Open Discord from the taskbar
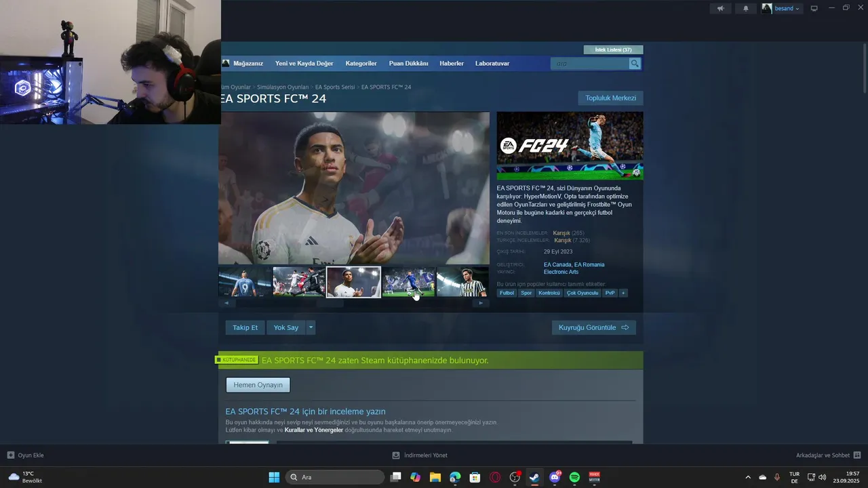The height and width of the screenshot is (488, 868). coord(555,477)
